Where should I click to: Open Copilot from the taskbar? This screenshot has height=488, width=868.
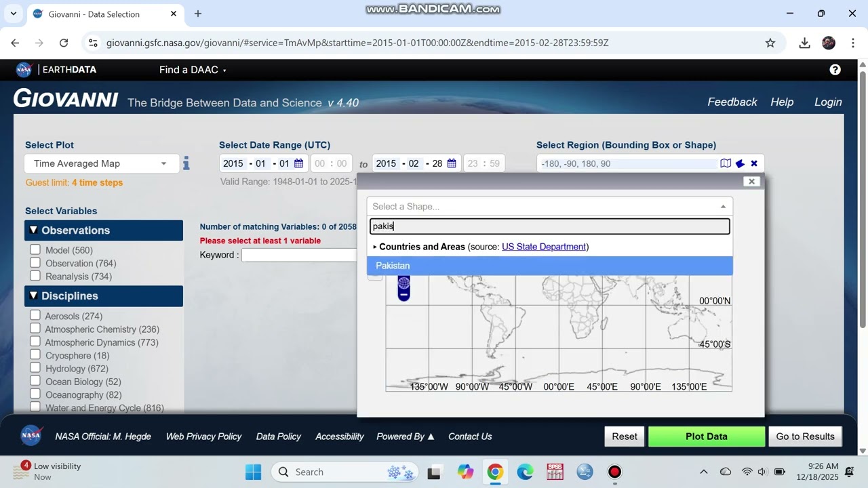465,472
